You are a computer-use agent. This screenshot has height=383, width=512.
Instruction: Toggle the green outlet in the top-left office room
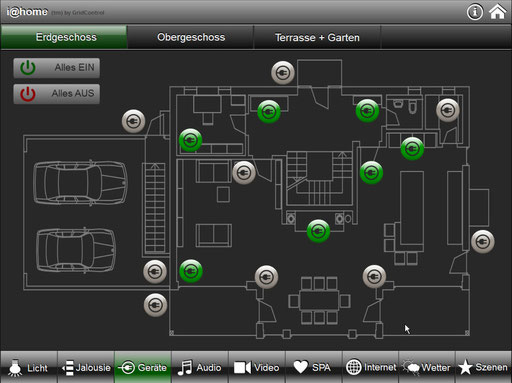[191, 140]
